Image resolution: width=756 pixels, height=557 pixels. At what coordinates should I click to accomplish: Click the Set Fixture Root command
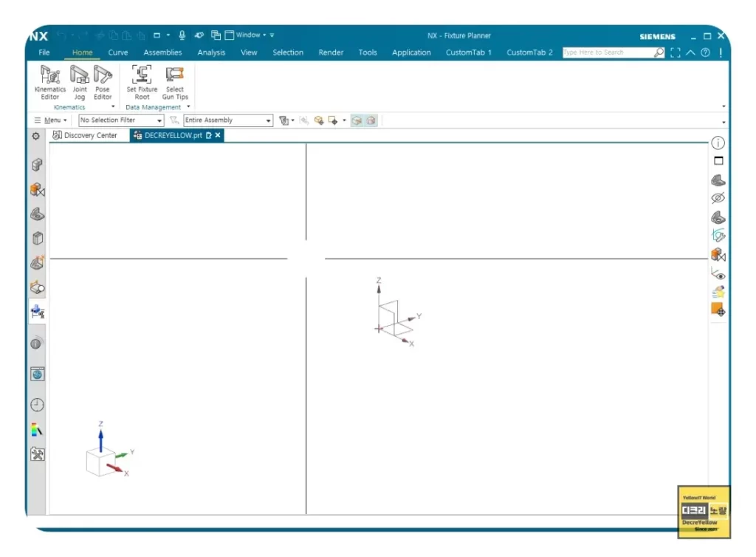(142, 82)
